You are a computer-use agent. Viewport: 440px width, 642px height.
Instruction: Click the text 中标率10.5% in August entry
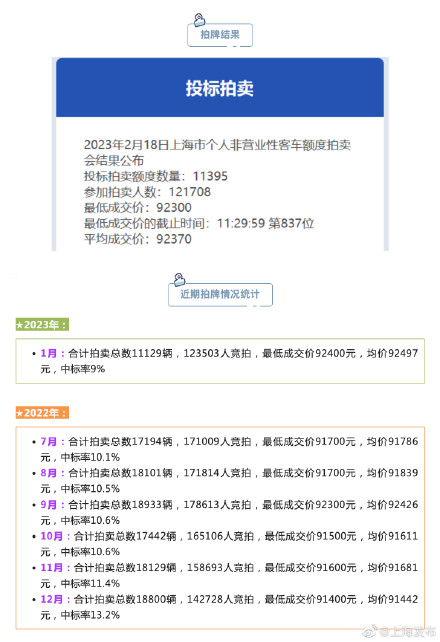click(90, 489)
